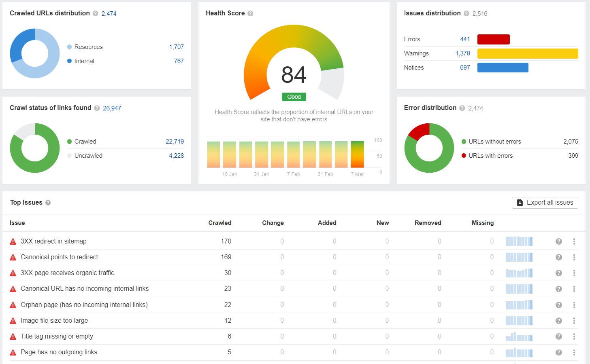
Task: Open more options for Orphan page row
Action: tap(574, 305)
